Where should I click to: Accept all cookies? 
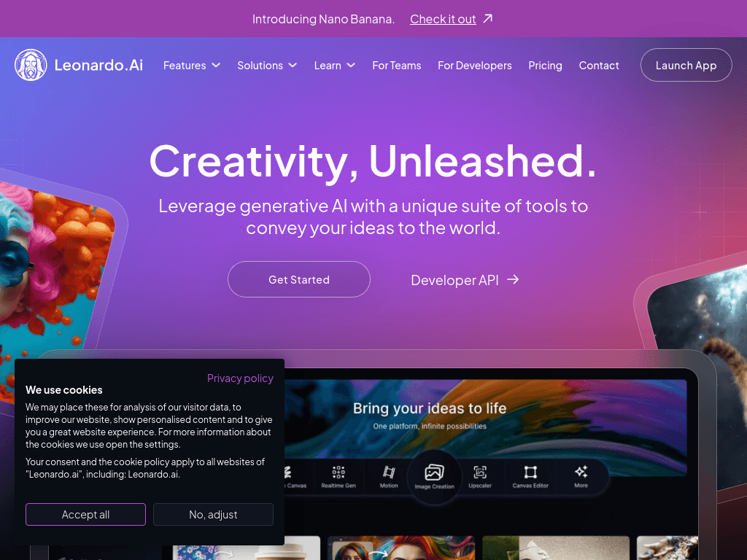(x=86, y=514)
